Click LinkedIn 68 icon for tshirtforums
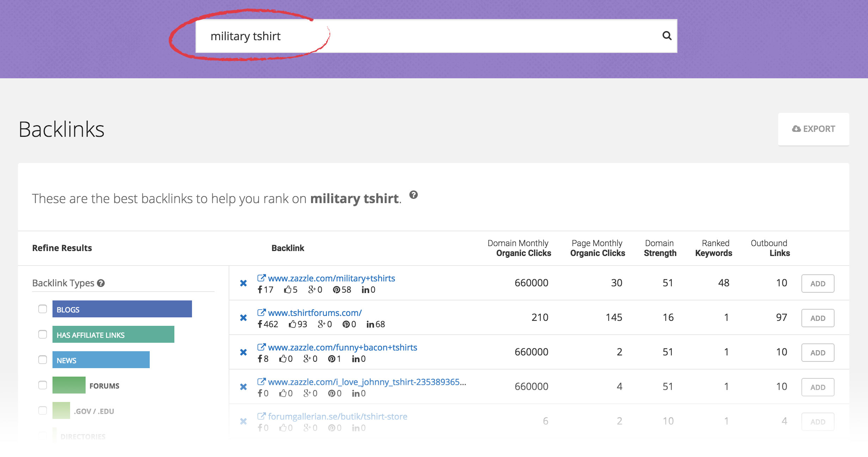The height and width of the screenshot is (457, 868). (370, 324)
